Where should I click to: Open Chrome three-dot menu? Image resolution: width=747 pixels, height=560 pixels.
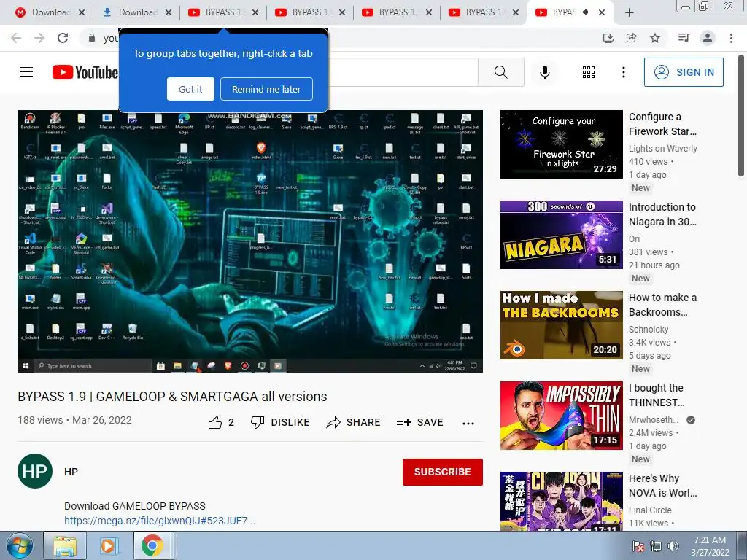(x=731, y=38)
